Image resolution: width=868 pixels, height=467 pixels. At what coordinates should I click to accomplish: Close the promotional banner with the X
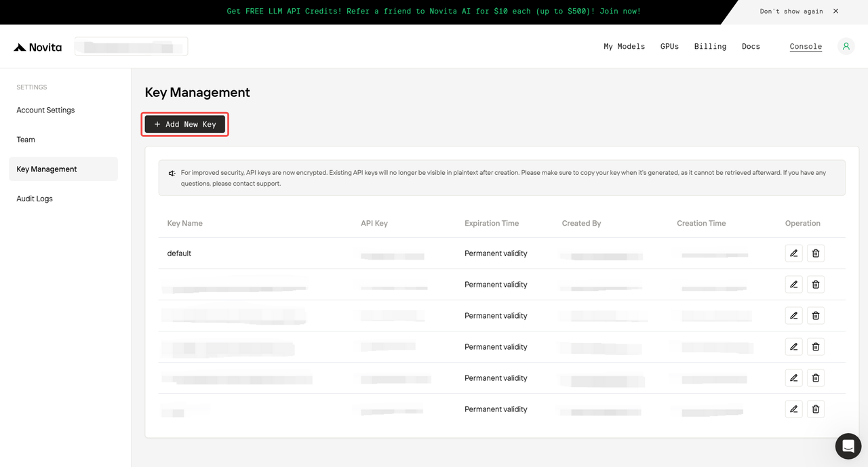tap(835, 12)
